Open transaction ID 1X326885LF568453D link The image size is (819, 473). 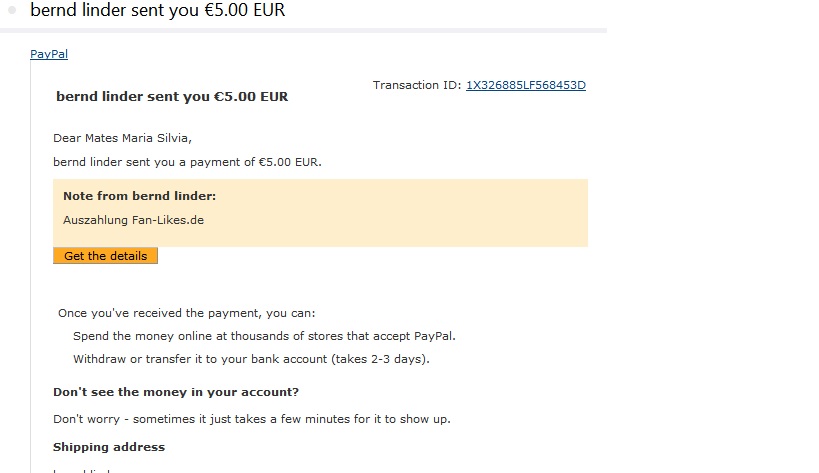[525, 85]
